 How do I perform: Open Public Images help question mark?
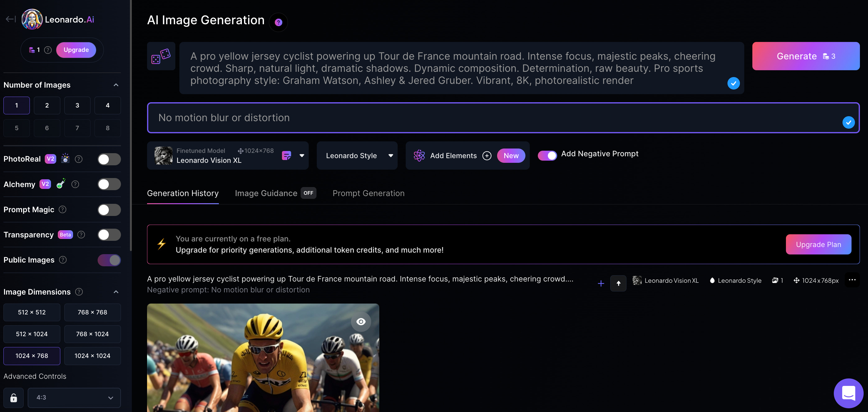click(63, 260)
